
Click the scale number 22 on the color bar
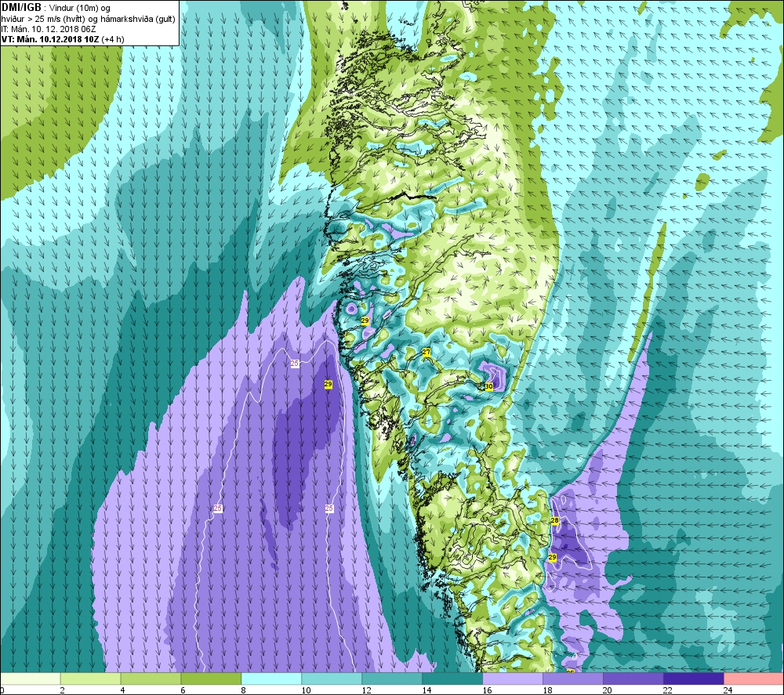point(668,690)
